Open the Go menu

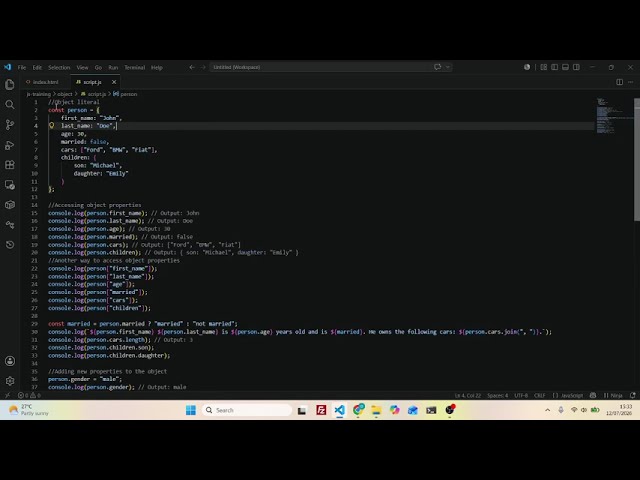coord(98,67)
